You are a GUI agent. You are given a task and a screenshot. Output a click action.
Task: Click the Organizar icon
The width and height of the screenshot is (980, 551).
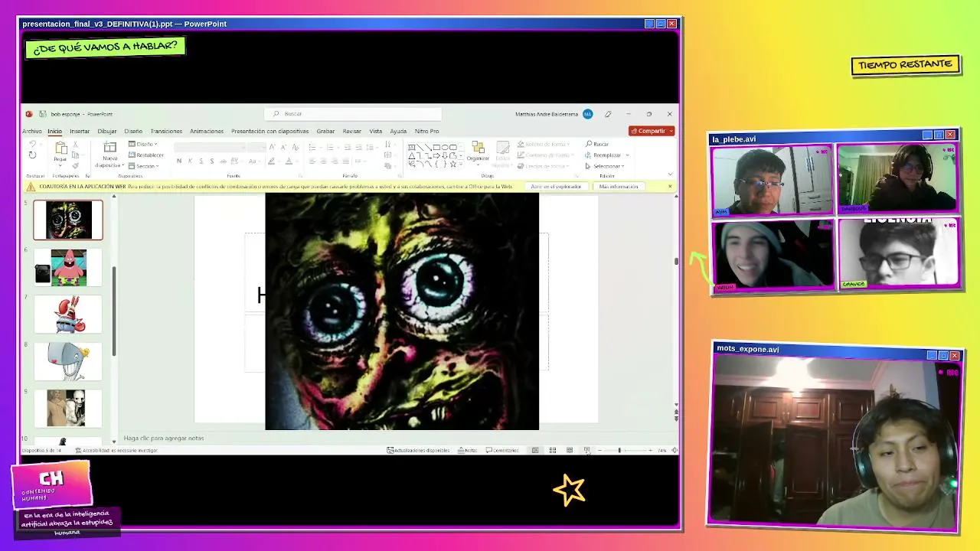click(478, 147)
